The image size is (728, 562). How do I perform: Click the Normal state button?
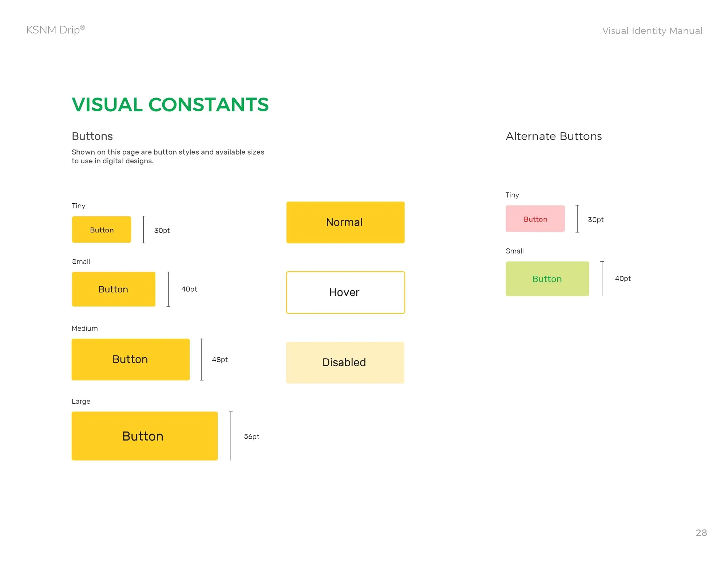345,222
